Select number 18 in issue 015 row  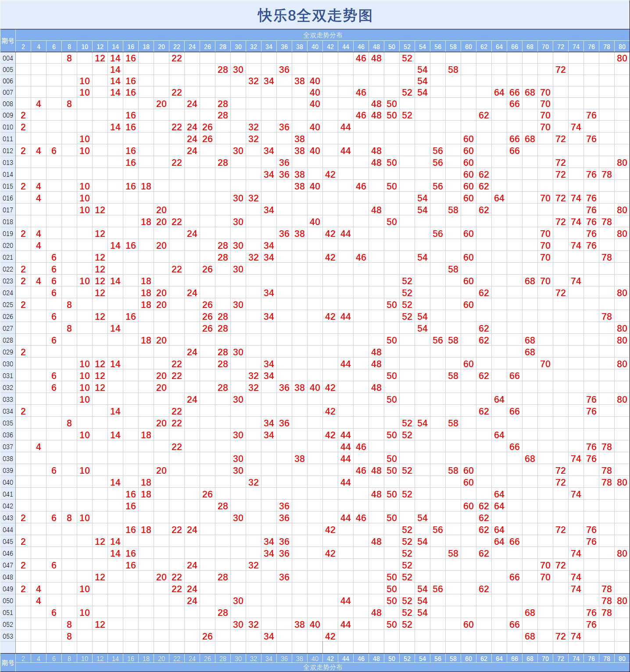point(146,186)
